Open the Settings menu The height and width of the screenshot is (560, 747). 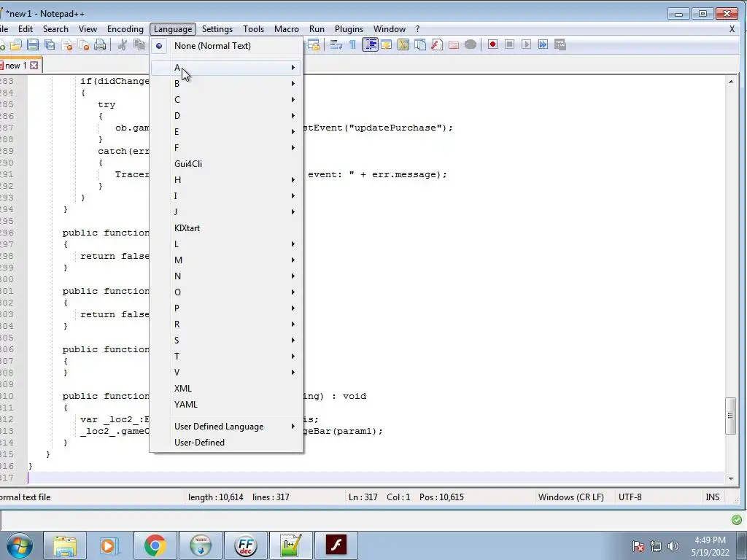217,29
